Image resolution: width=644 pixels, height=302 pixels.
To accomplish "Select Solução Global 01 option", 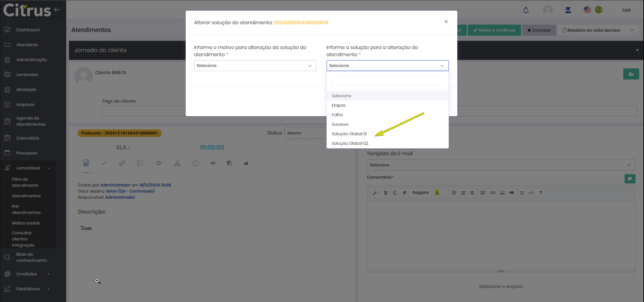I will coord(349,134).
